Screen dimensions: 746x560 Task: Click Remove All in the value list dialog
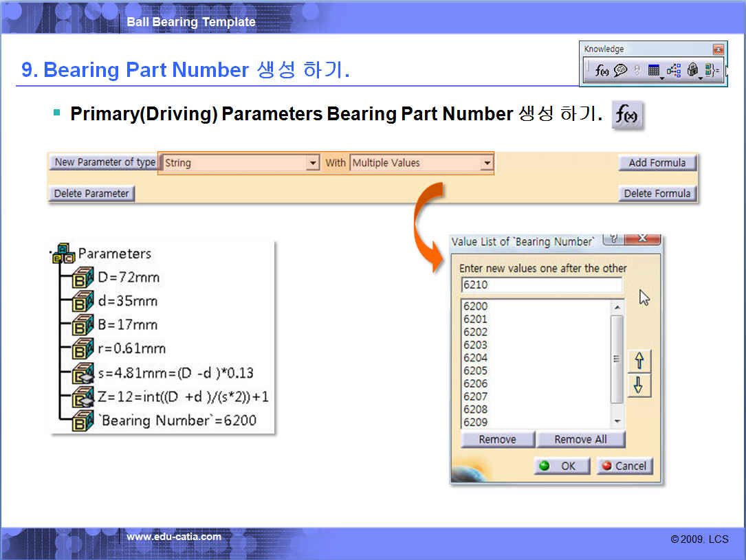click(x=580, y=440)
